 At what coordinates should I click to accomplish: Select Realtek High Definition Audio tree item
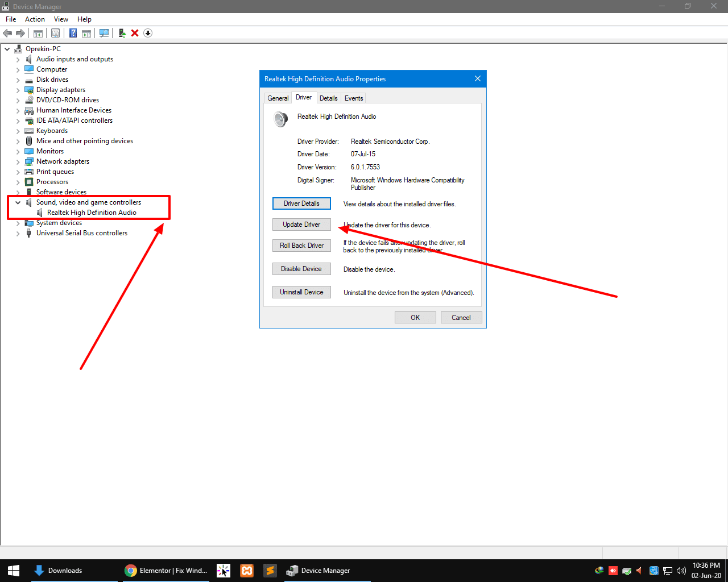(x=92, y=213)
